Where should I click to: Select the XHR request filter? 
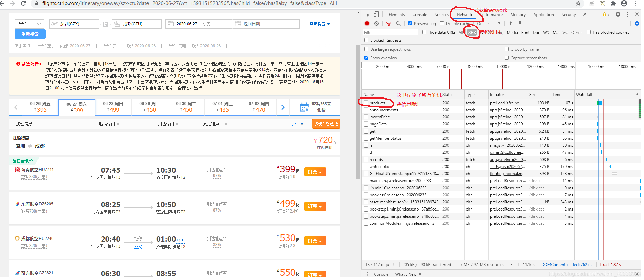click(472, 32)
